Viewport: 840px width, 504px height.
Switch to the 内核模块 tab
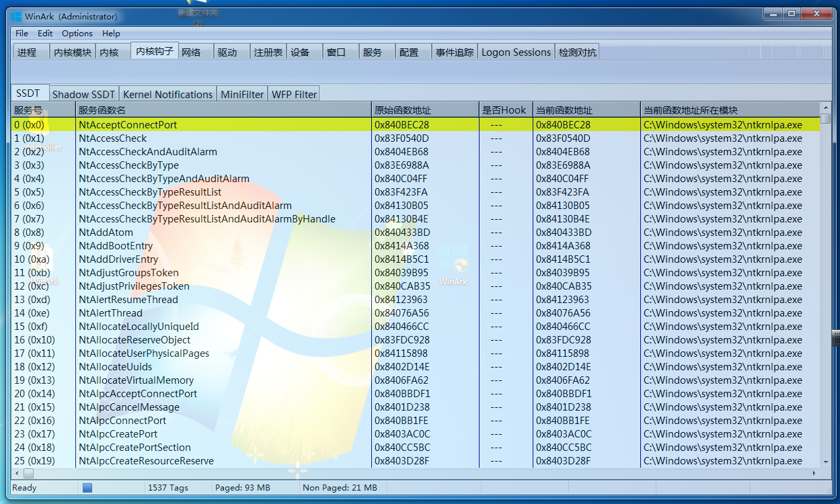pyautogui.click(x=73, y=52)
